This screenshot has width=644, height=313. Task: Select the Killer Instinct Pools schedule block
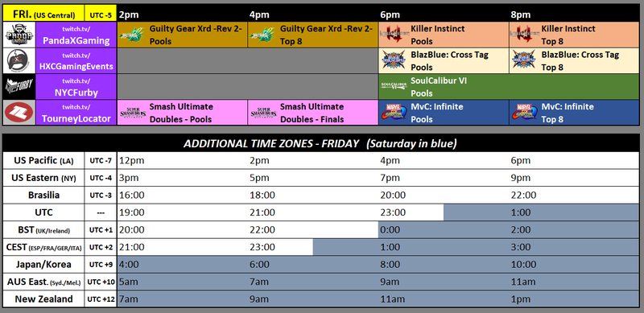444,35
